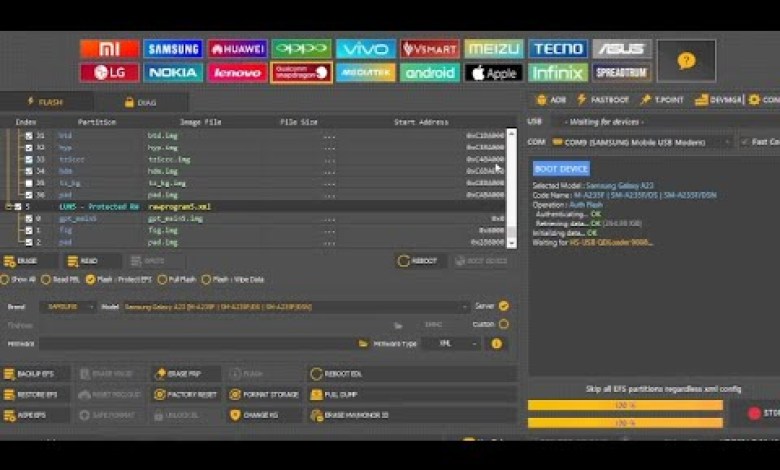
Task: Switch to the DIAG tab
Action: click(141, 102)
